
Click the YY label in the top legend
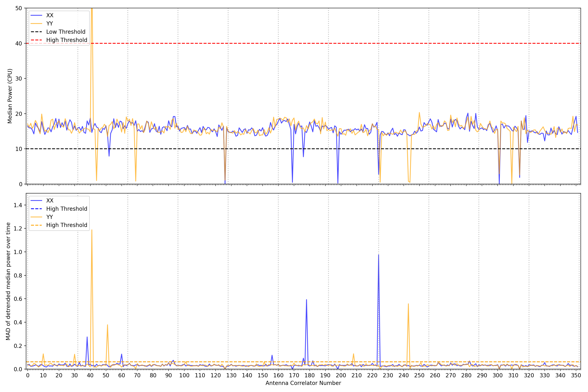pyautogui.click(x=50, y=24)
